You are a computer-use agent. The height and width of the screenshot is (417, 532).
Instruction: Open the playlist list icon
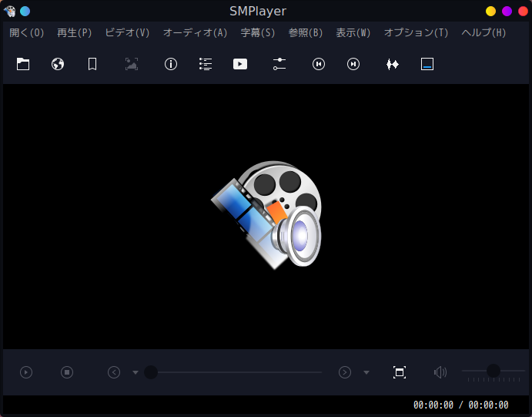tap(206, 64)
